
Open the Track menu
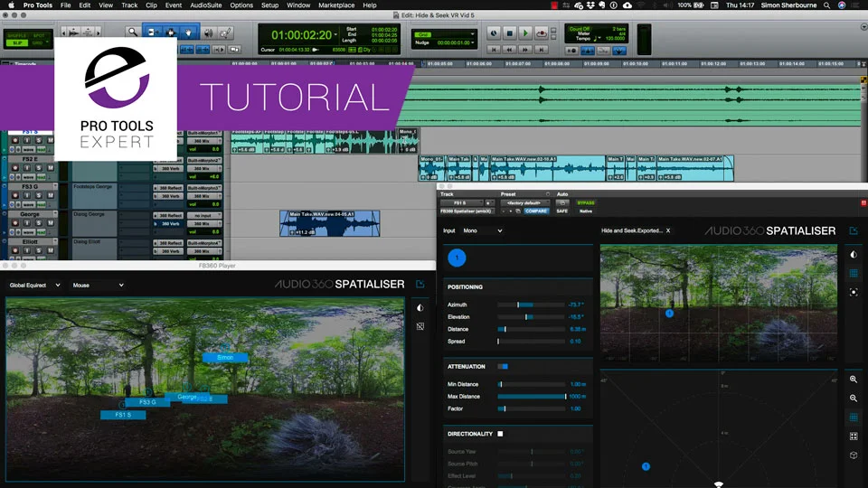coord(129,5)
